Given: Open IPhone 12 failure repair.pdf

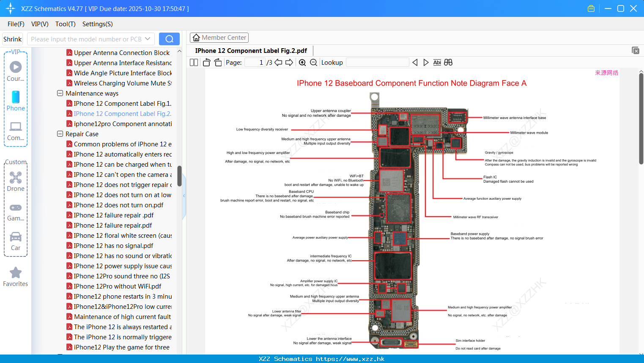Looking at the screenshot, I should 109,225.
